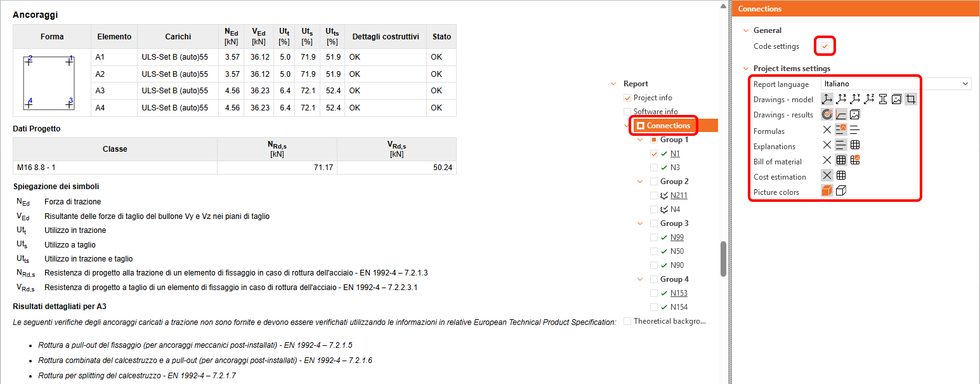The width and height of the screenshot is (980, 384).
Task: Uncheck the Project info checkbox
Action: 628,98
